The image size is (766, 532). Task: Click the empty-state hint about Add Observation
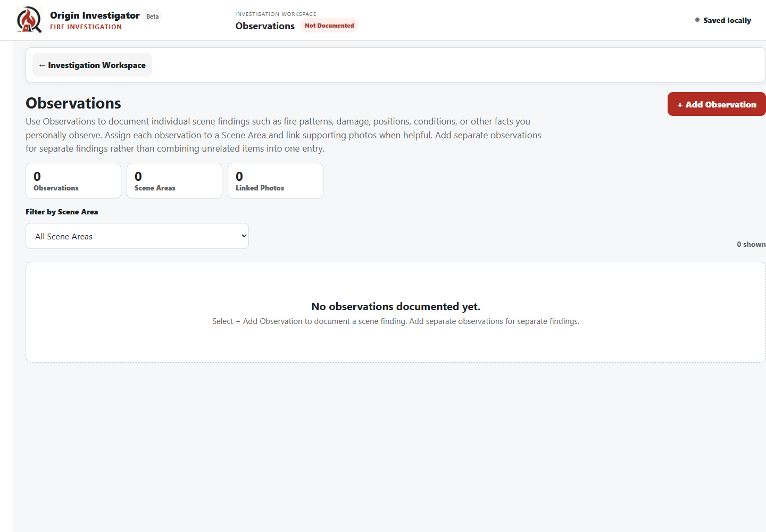click(x=396, y=321)
